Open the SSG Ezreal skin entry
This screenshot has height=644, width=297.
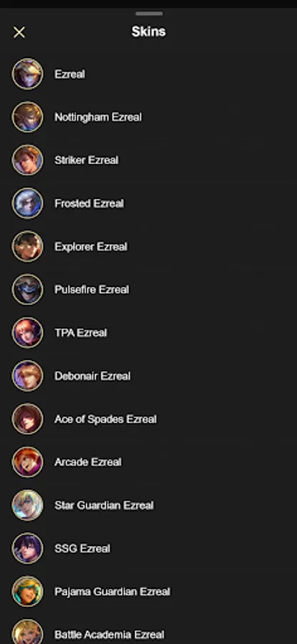click(x=148, y=548)
